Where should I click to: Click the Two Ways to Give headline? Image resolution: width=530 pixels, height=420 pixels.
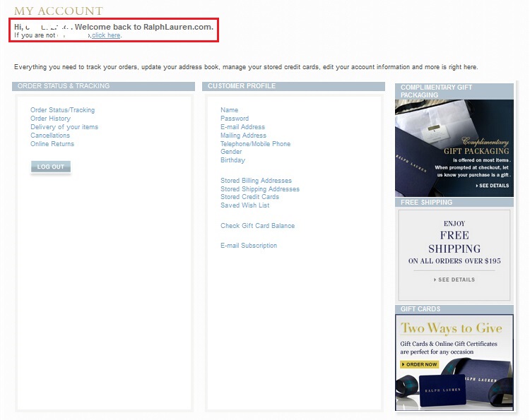[452, 328]
